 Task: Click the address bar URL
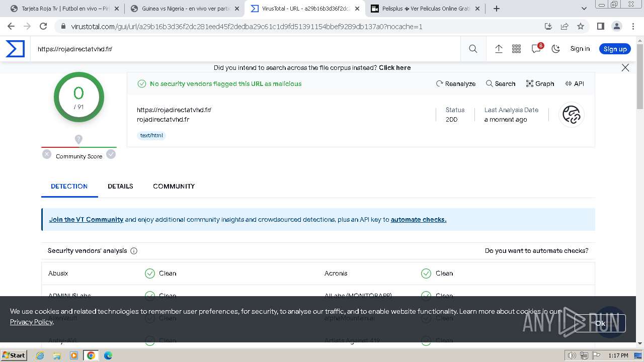[x=247, y=27]
